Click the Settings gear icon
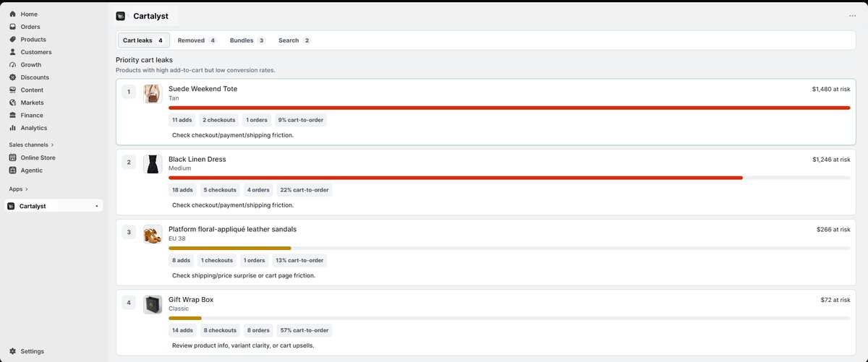 point(12,351)
